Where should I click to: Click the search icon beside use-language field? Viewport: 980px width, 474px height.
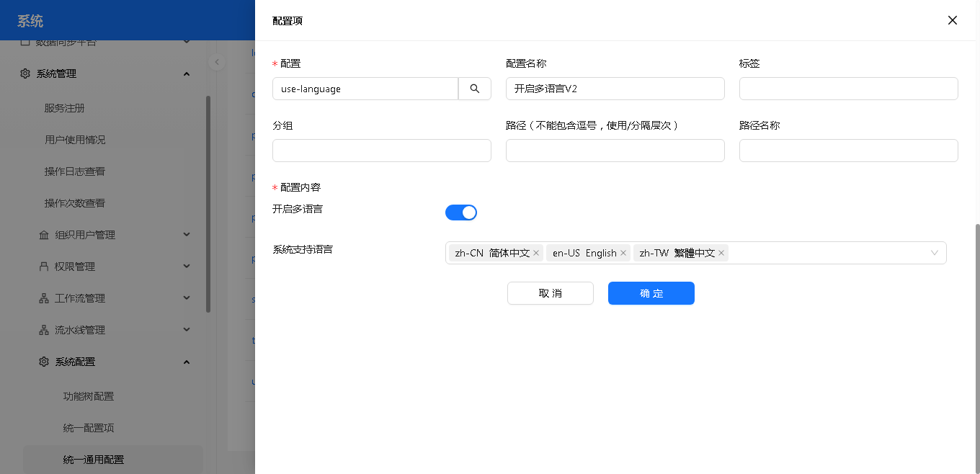pos(475,89)
